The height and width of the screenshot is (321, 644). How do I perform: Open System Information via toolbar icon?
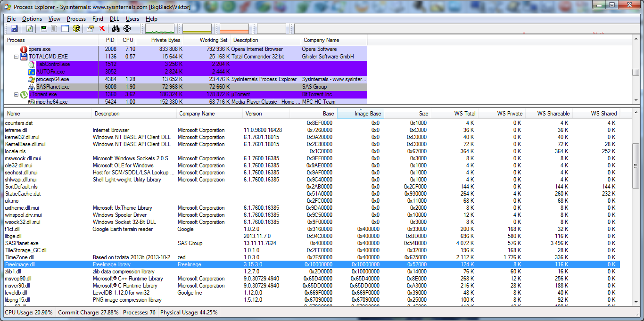44,29
